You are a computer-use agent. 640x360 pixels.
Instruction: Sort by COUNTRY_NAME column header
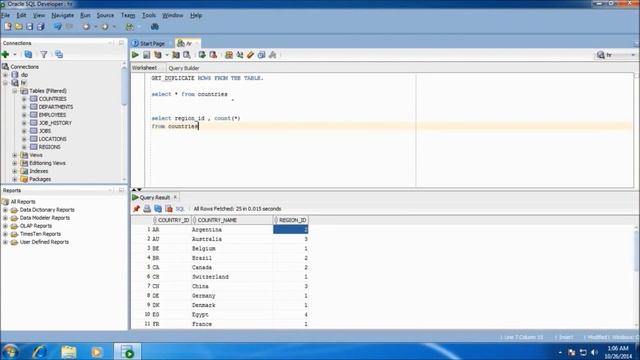pos(232,220)
